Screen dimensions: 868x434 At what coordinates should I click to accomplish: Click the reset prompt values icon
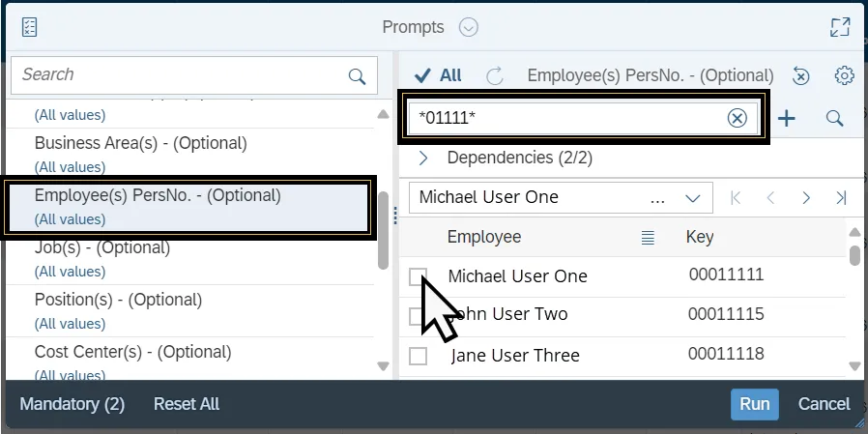800,75
